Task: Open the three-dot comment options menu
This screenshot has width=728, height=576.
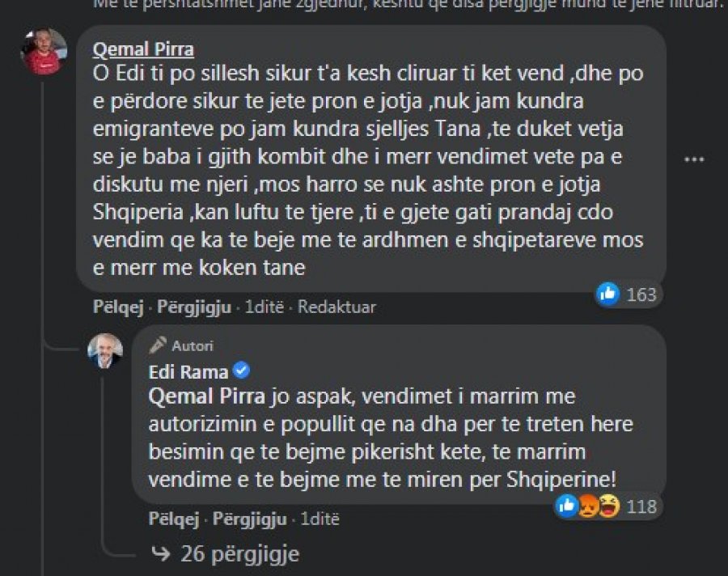Action: 693,159
